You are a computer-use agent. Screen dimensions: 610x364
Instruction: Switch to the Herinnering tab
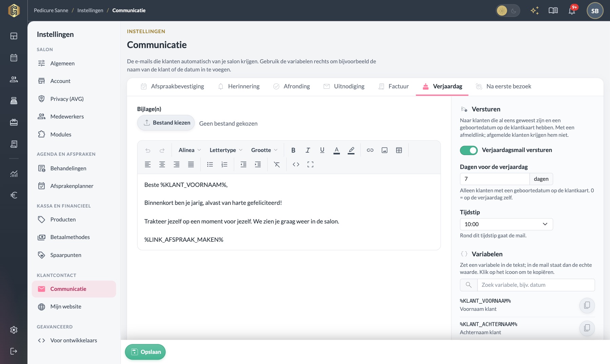[239, 86]
